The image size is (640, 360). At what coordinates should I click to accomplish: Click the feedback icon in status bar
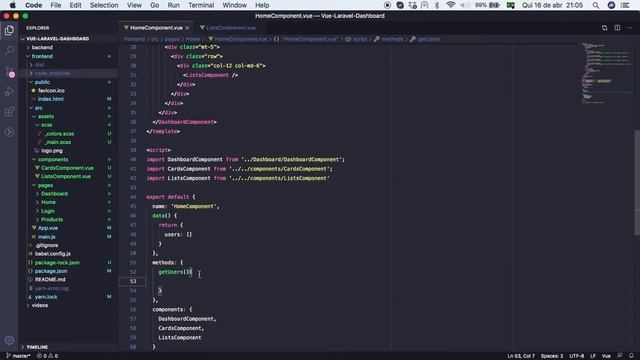620,356
